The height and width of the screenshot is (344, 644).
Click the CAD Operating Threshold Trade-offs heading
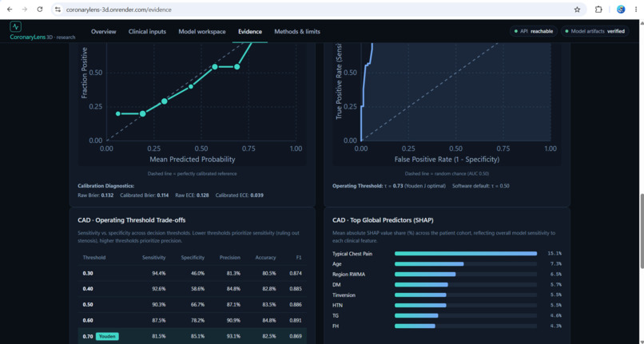coord(131,220)
